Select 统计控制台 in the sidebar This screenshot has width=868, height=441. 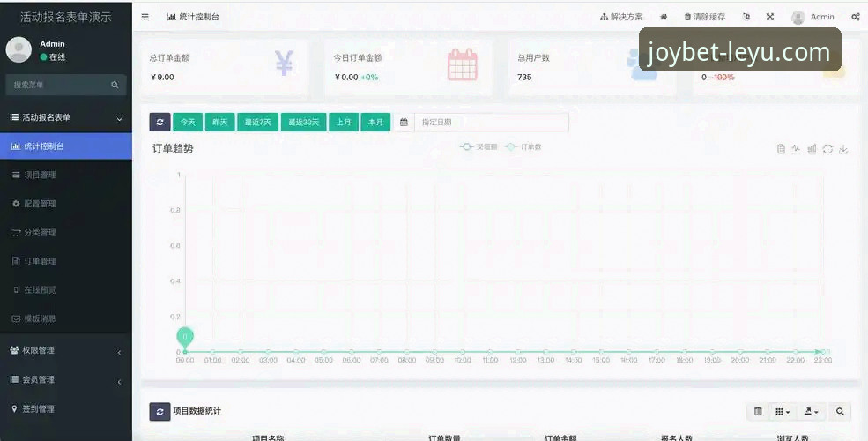(x=66, y=146)
